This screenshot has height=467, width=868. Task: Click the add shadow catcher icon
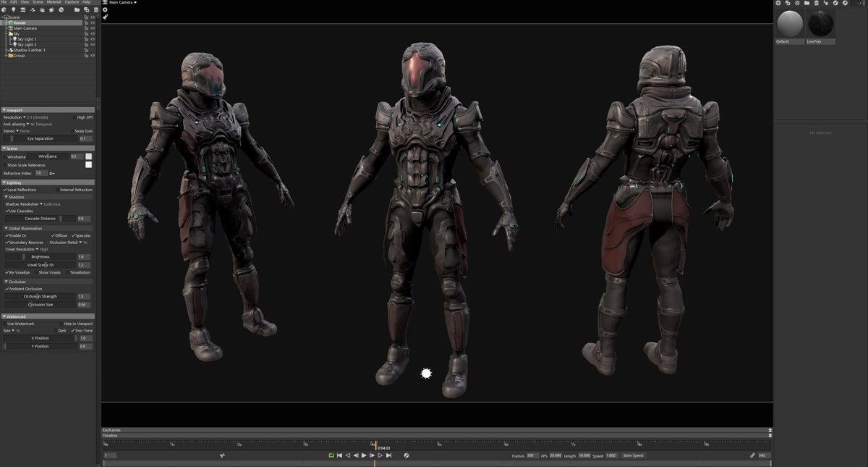pyautogui.click(x=33, y=9)
